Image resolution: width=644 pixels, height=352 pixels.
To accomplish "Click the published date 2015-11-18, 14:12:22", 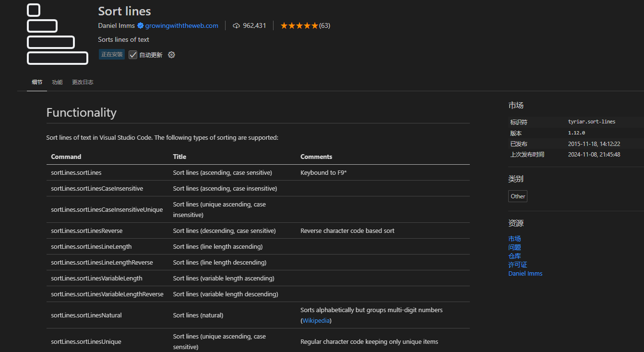I will coord(594,144).
